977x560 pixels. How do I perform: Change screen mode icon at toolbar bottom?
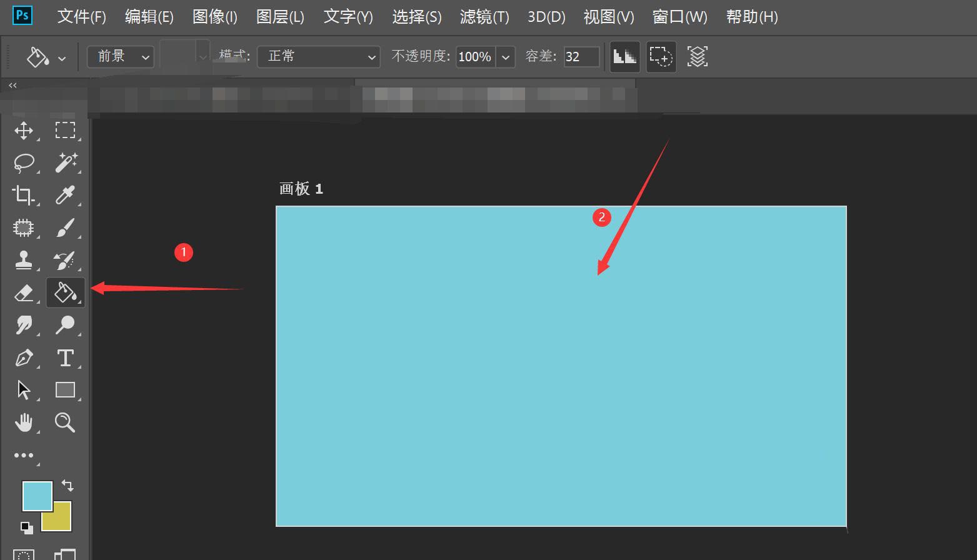click(x=65, y=554)
